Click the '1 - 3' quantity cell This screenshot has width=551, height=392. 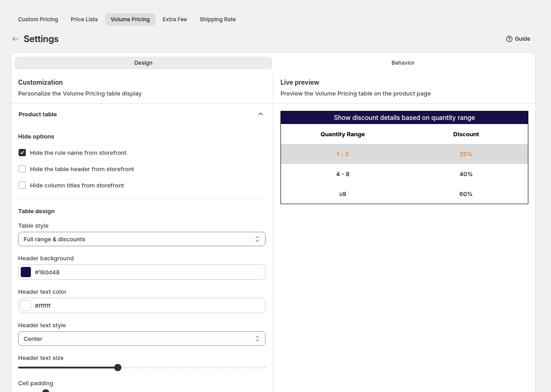click(x=343, y=154)
